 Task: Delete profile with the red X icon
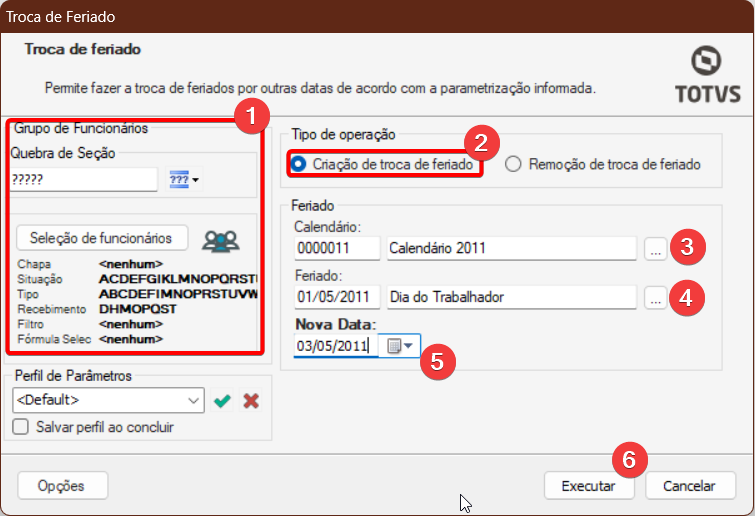[x=251, y=400]
